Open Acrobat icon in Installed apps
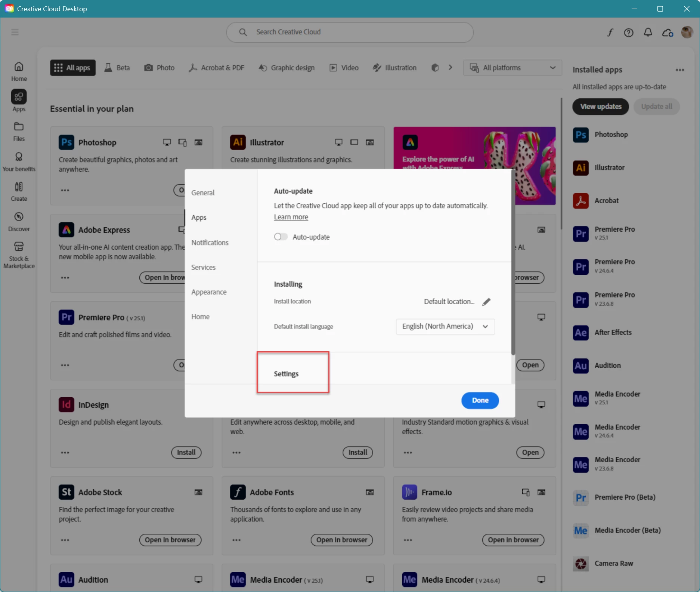 581,201
